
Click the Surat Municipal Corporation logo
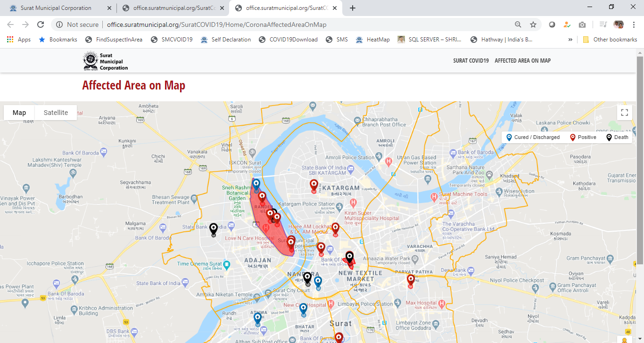pos(106,61)
